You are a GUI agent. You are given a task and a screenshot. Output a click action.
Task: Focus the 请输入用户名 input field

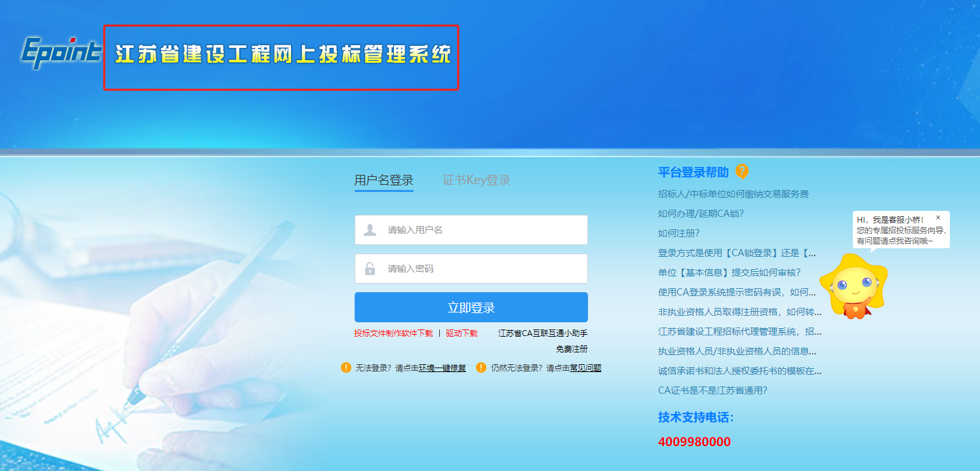pyautogui.click(x=482, y=230)
